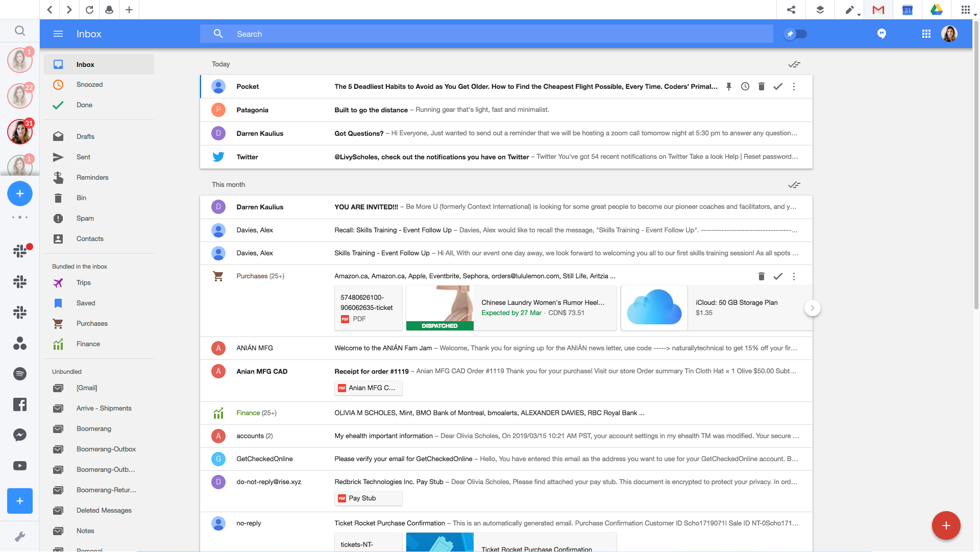Screen dimensions: 980x552
Task: Mark the Purchases bundle as done
Action: coord(778,276)
